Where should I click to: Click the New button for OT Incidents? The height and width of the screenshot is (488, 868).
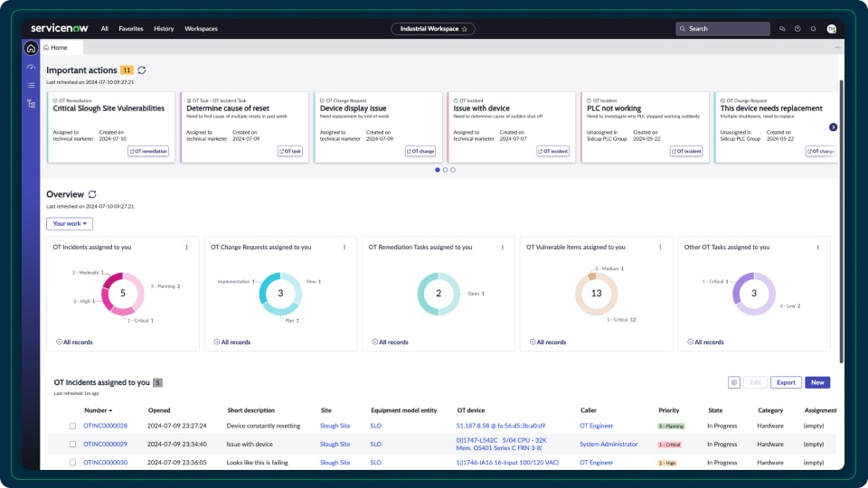coord(816,382)
